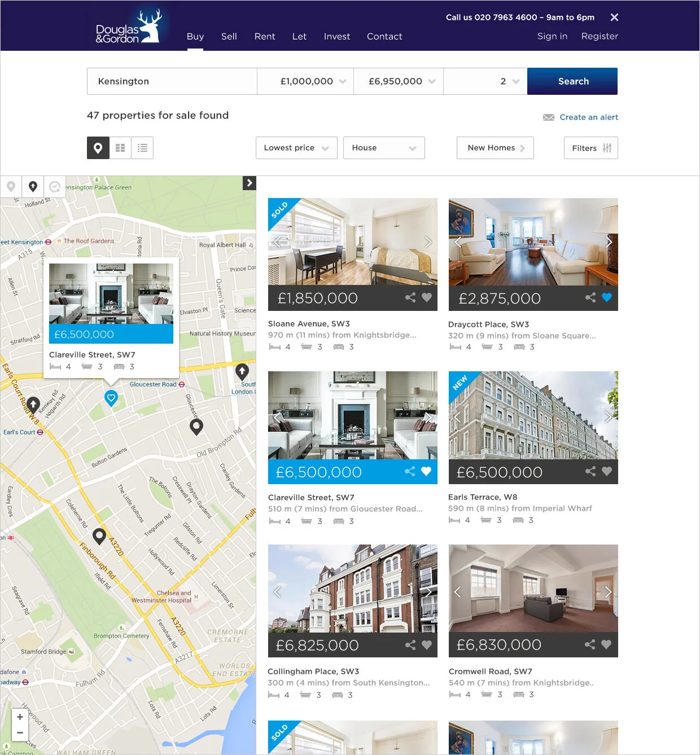Open the Invest menu
The height and width of the screenshot is (755, 700).
(x=337, y=37)
